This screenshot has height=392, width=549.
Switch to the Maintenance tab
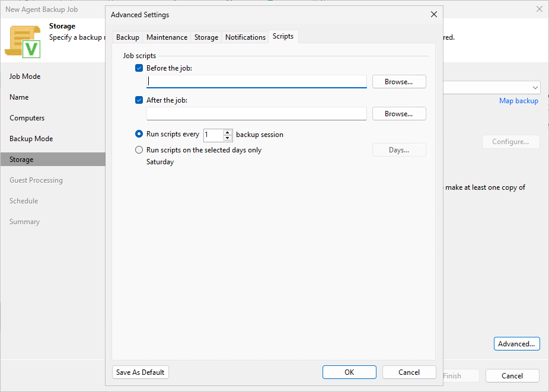(167, 37)
